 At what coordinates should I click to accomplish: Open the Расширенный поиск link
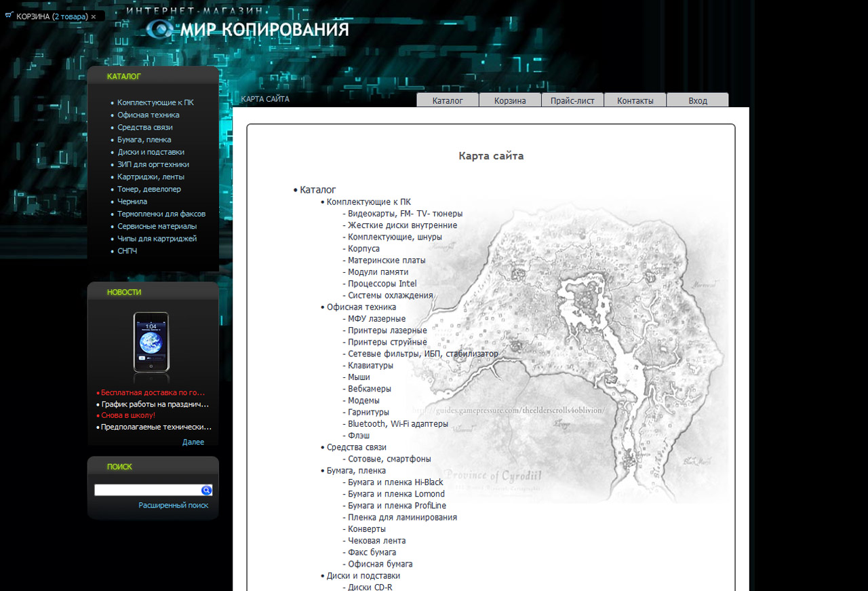coord(174,506)
